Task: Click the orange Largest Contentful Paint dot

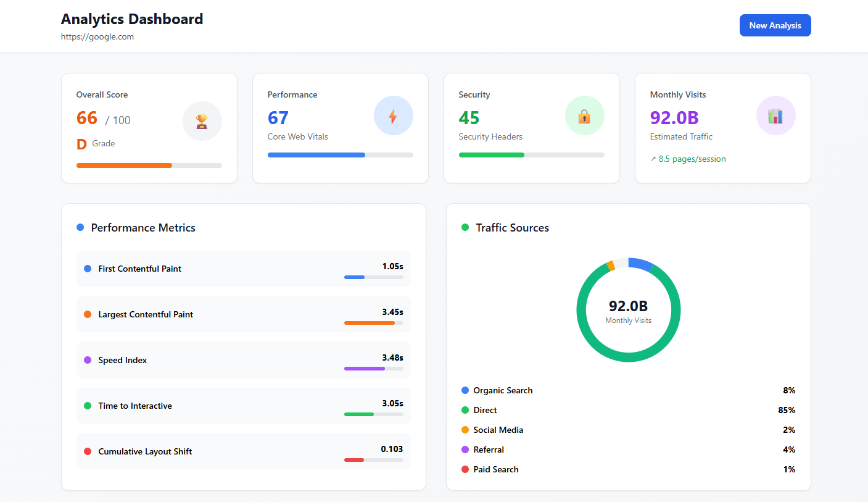Action: point(88,314)
